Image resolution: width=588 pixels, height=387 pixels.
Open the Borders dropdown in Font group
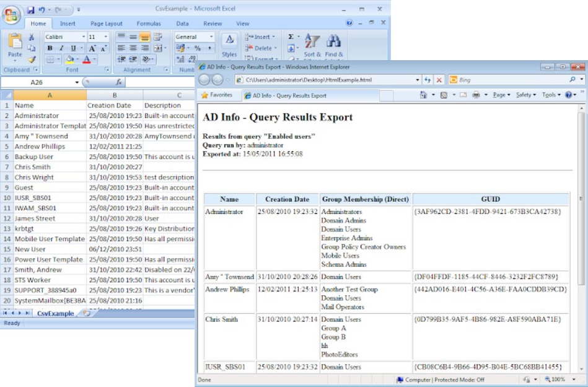tap(58, 60)
